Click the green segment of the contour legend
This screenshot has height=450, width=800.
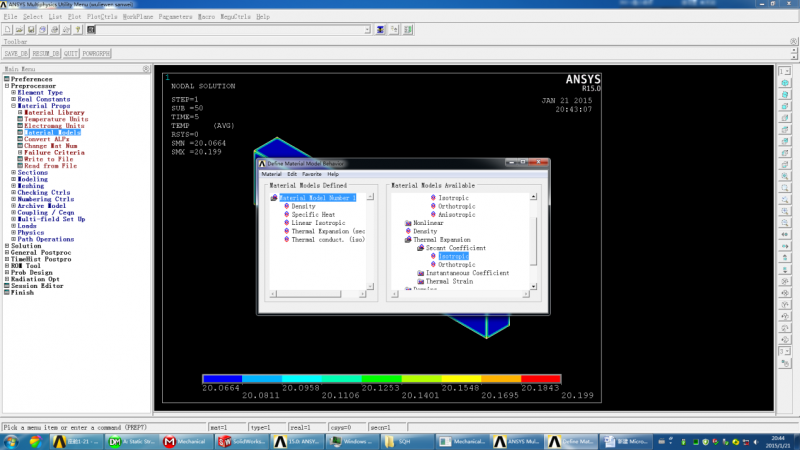tap(382, 379)
